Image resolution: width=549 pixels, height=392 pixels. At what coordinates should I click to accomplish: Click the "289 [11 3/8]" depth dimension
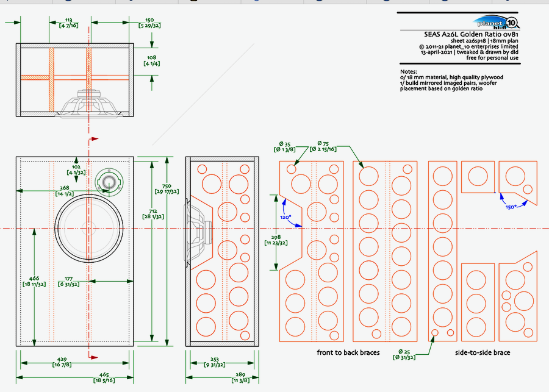[240, 377]
